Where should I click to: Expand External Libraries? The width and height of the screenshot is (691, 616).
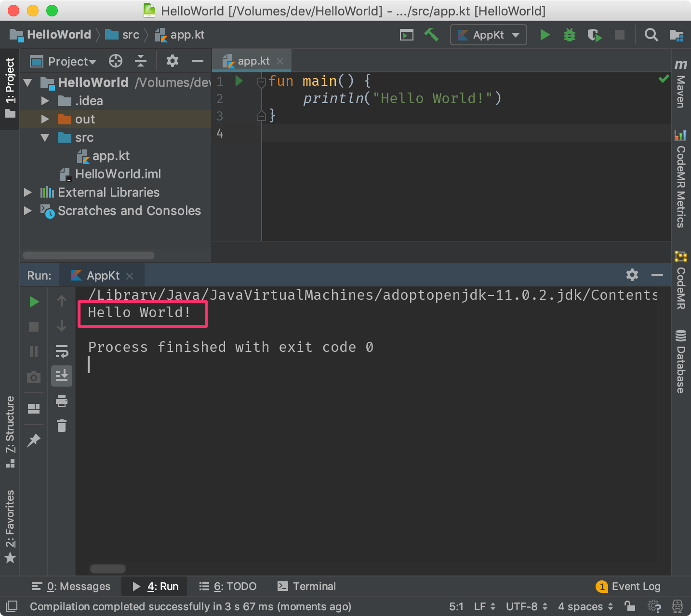click(x=28, y=192)
